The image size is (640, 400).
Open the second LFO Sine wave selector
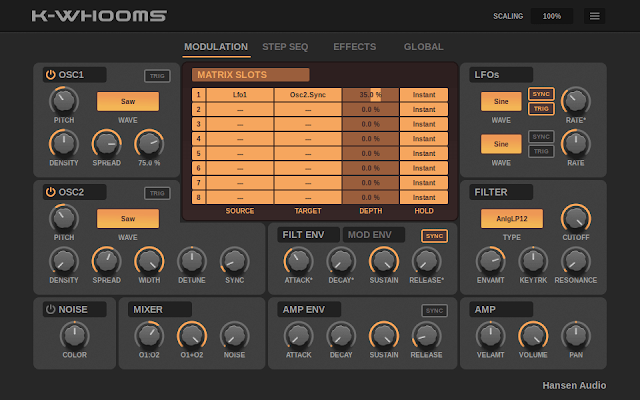coord(501,144)
